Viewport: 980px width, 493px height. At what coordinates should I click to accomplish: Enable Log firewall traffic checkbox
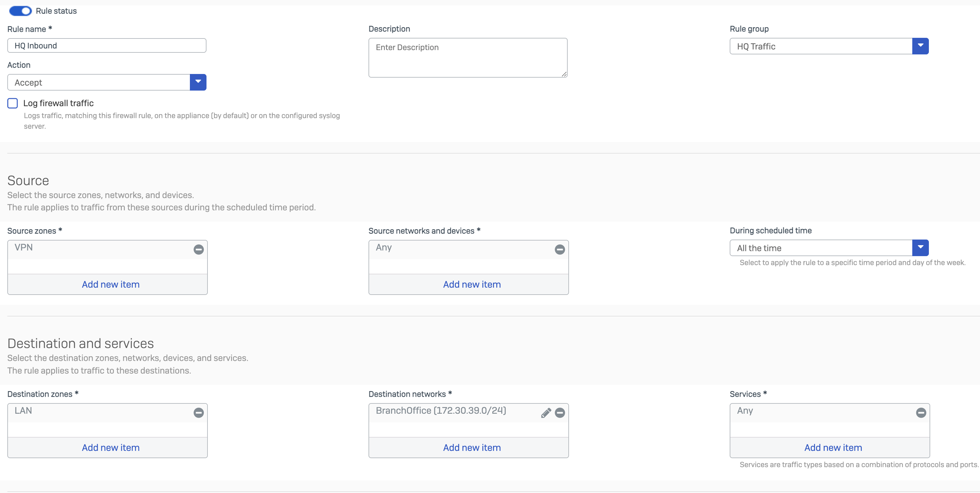pos(13,103)
